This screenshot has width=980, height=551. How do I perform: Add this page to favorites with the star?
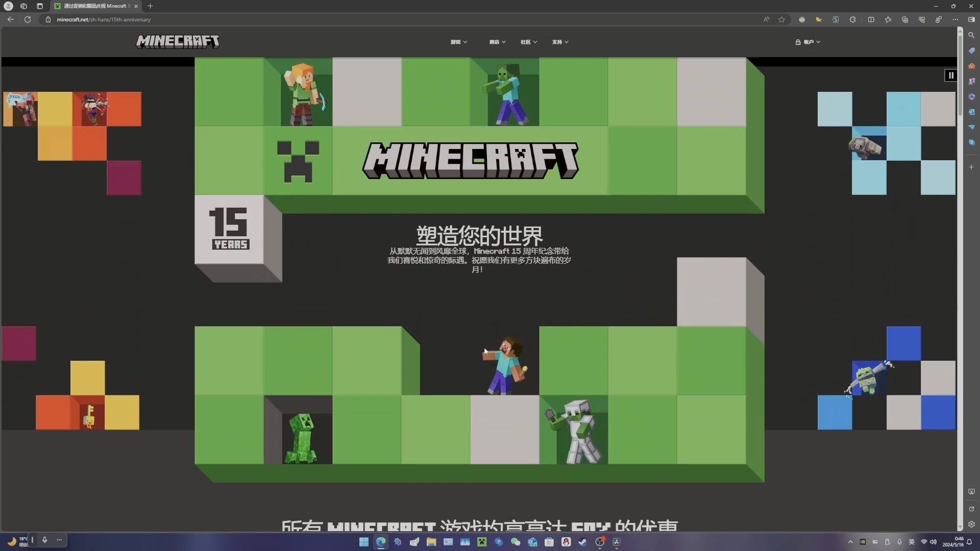point(781,19)
